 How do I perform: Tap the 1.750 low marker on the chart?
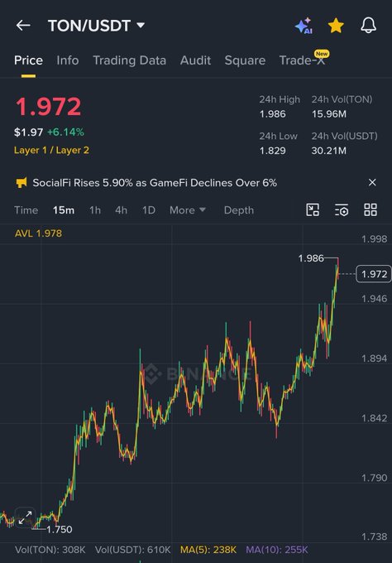tap(60, 529)
